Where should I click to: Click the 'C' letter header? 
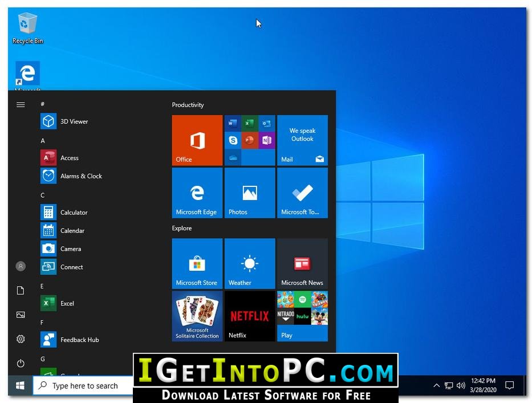tap(42, 195)
